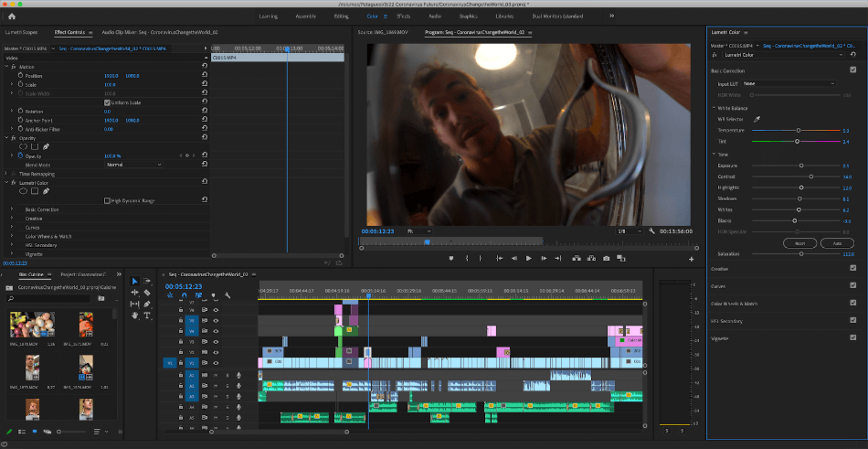Create opacity ellipse mask
Viewport: 868px width, 449px height.
23,147
